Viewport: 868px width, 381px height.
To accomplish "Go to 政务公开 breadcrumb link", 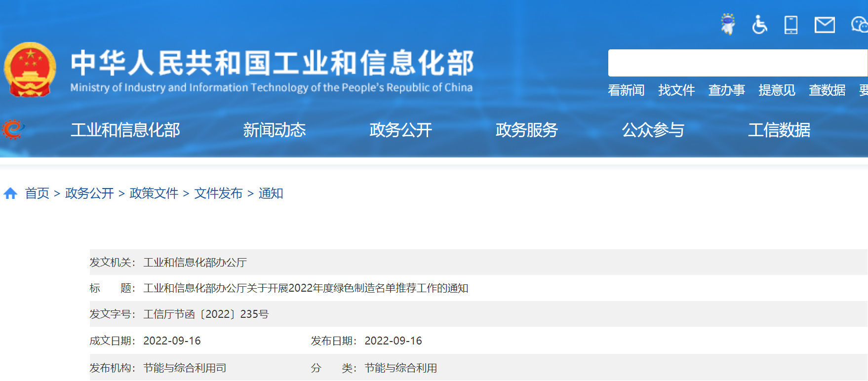I will [x=89, y=193].
